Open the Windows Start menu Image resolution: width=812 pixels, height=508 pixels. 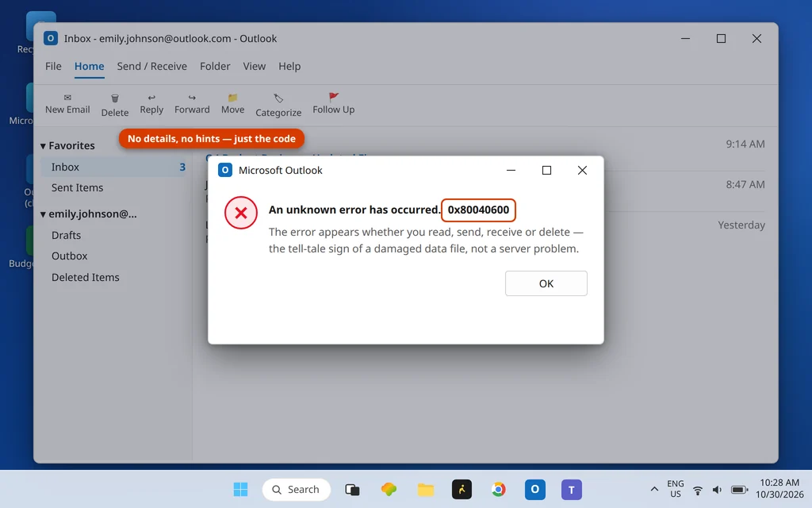[240, 489]
